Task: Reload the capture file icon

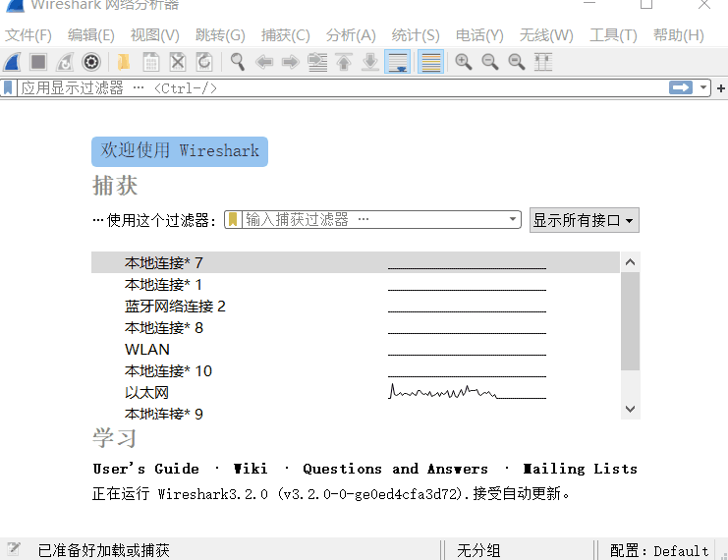Action: point(204,62)
